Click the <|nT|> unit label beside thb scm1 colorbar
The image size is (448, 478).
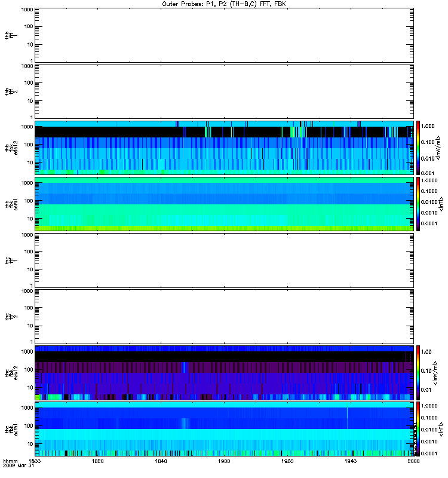coord(441,204)
